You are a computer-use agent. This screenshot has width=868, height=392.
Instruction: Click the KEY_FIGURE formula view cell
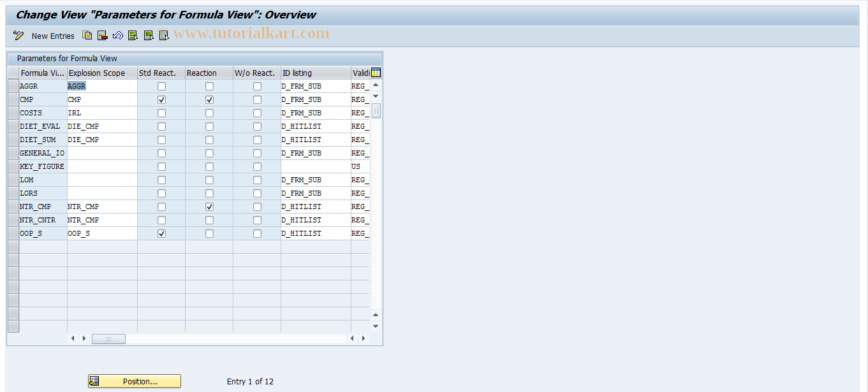coord(43,166)
